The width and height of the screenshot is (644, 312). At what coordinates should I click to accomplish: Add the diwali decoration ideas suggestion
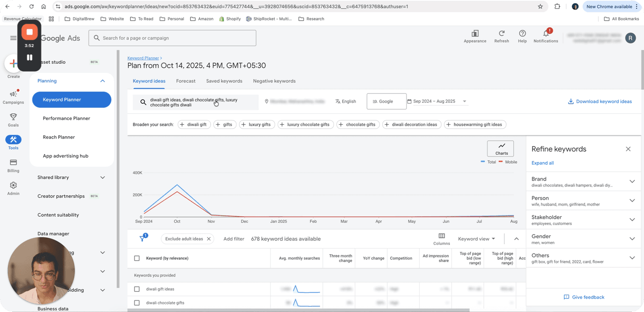pos(412,125)
